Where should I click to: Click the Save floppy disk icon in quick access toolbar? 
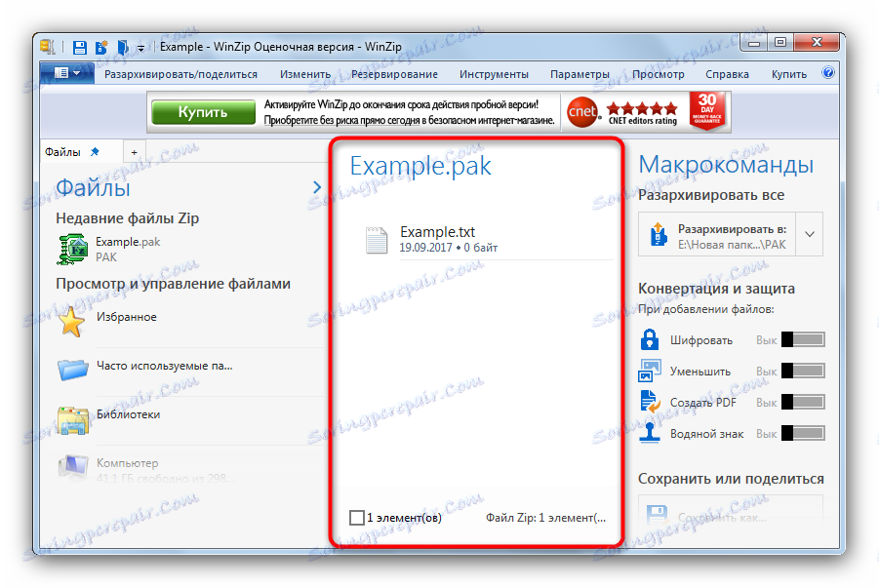tap(80, 47)
